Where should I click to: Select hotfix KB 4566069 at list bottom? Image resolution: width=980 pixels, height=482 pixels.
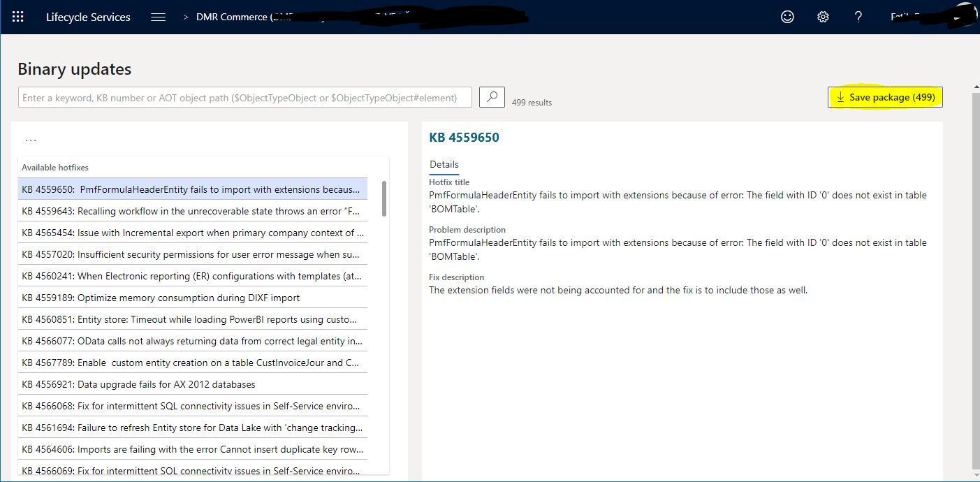(193, 468)
